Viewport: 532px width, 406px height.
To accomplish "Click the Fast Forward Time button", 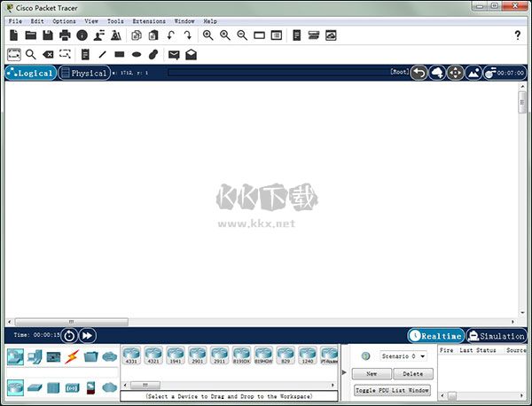I will [x=87, y=336].
